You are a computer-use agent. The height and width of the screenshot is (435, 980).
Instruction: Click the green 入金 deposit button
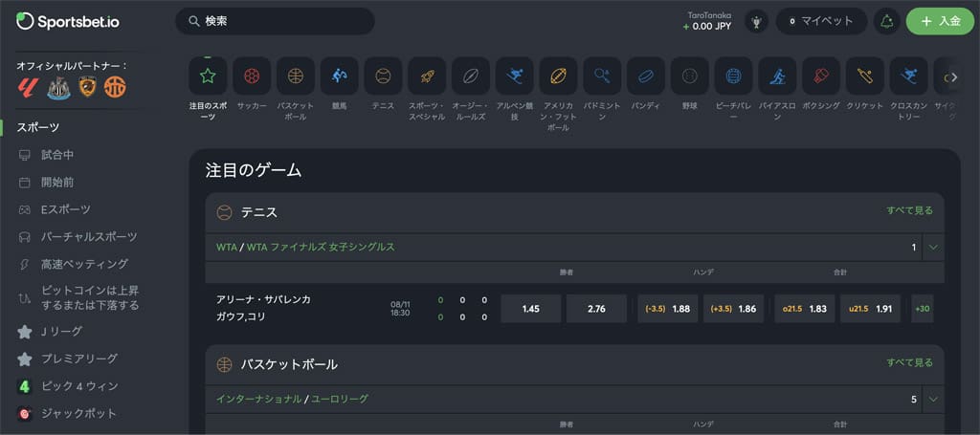click(939, 21)
